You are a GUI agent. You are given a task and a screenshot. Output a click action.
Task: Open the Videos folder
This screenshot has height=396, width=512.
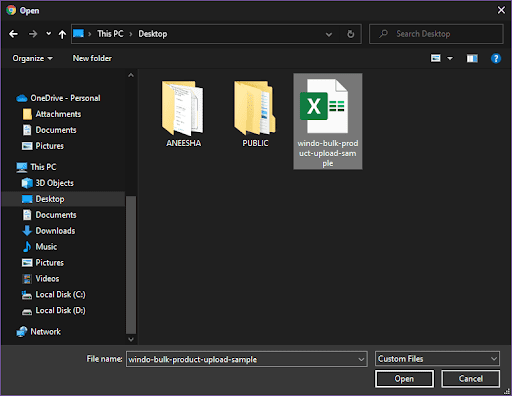[40, 279]
